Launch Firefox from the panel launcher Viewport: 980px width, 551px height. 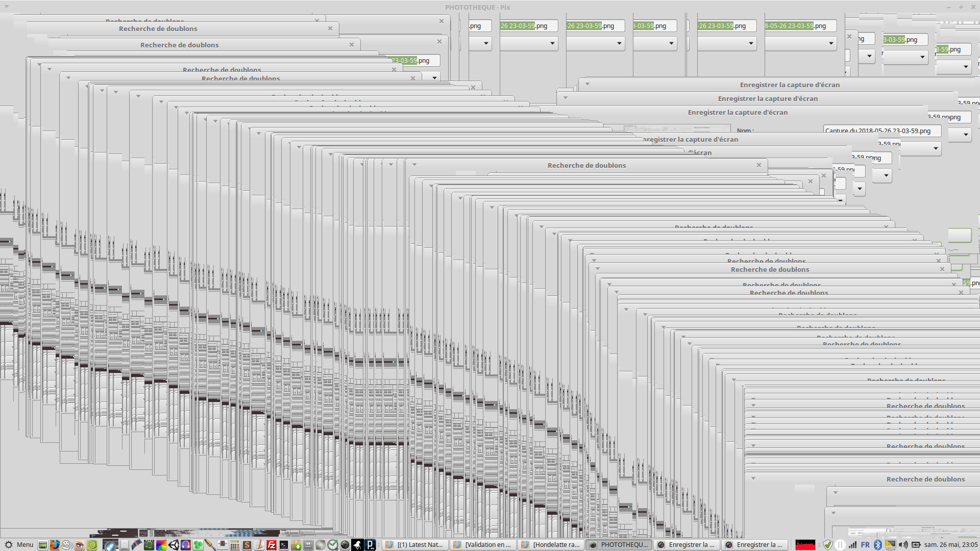55,545
